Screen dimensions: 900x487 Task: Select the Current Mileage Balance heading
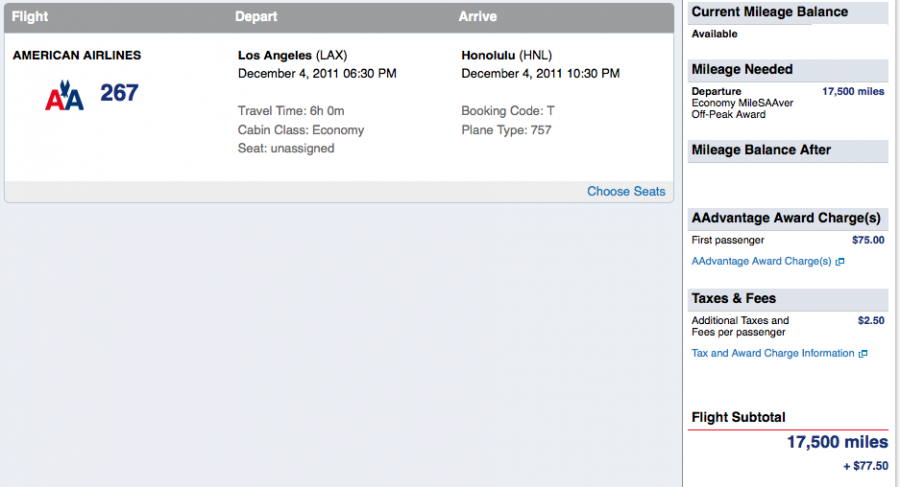770,12
